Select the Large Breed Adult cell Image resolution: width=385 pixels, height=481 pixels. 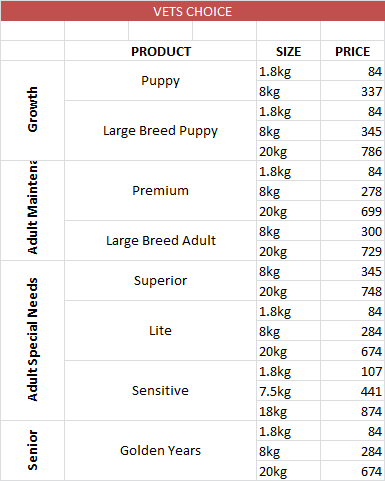(x=161, y=241)
